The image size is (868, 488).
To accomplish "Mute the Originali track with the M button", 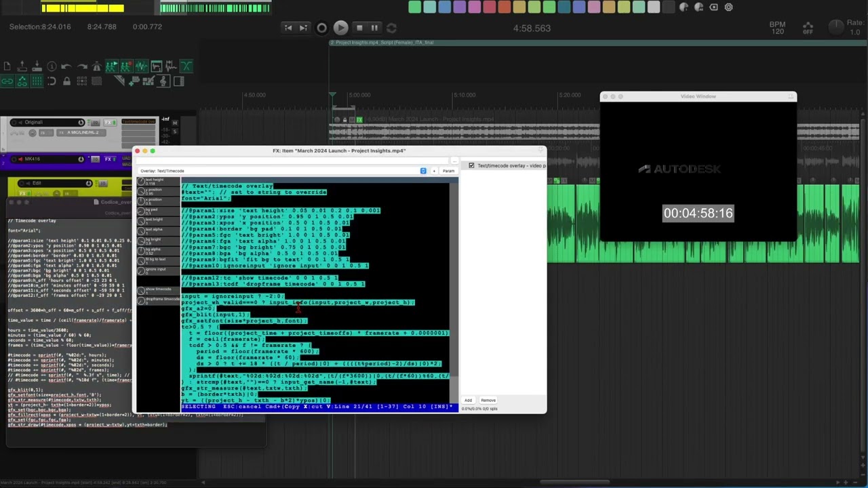I will pos(175,123).
